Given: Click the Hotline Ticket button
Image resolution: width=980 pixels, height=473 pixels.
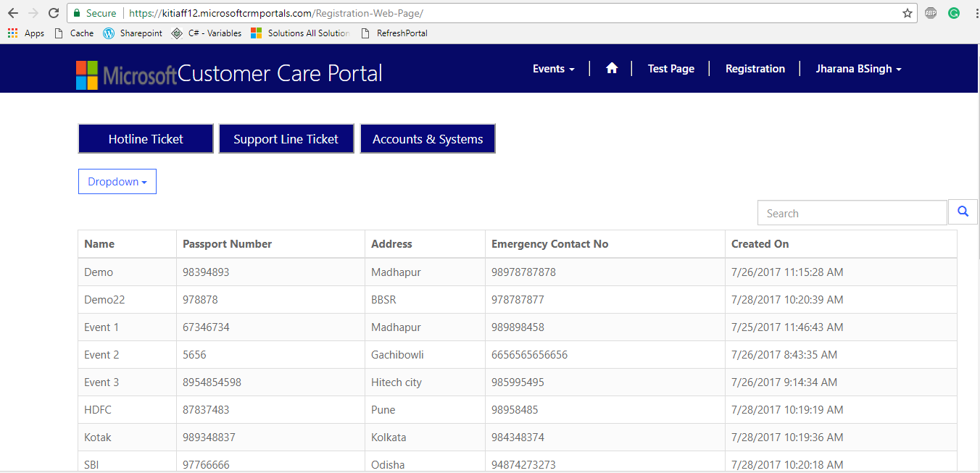Looking at the screenshot, I should click(145, 138).
